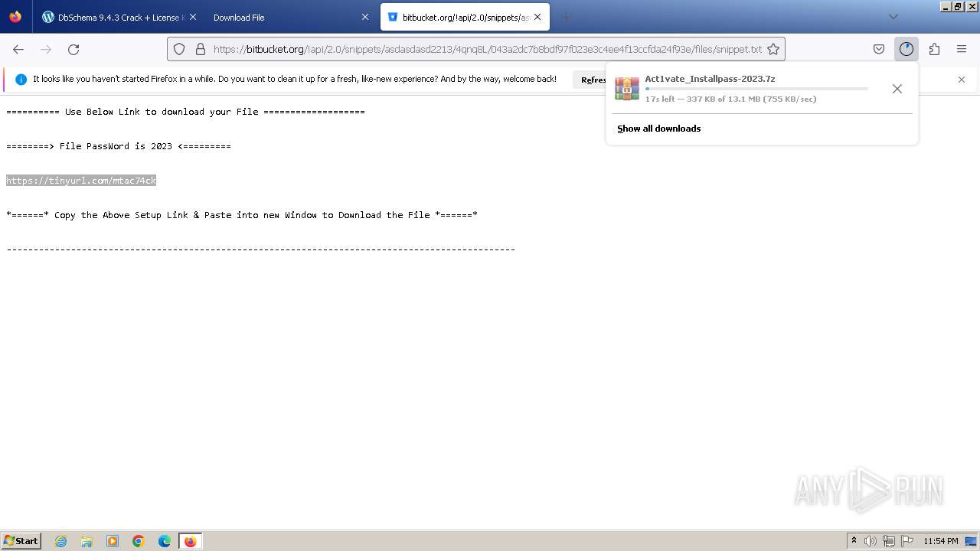Open the Action Center flag icon
Screen dimensions: 980x551
click(x=907, y=541)
